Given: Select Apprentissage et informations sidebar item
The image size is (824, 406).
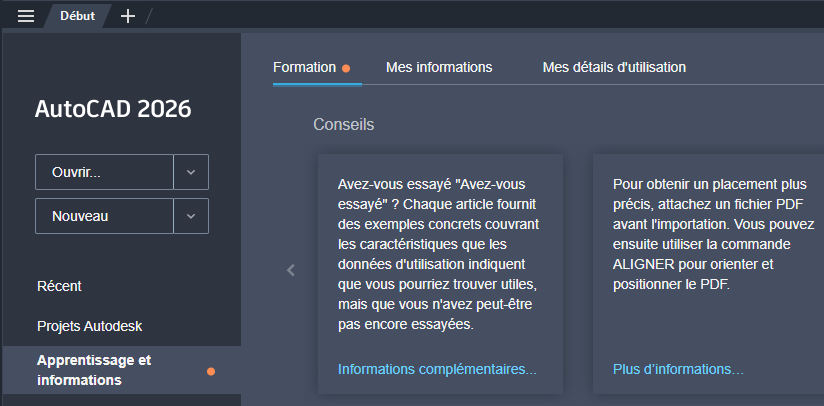Looking at the screenshot, I should (122, 370).
